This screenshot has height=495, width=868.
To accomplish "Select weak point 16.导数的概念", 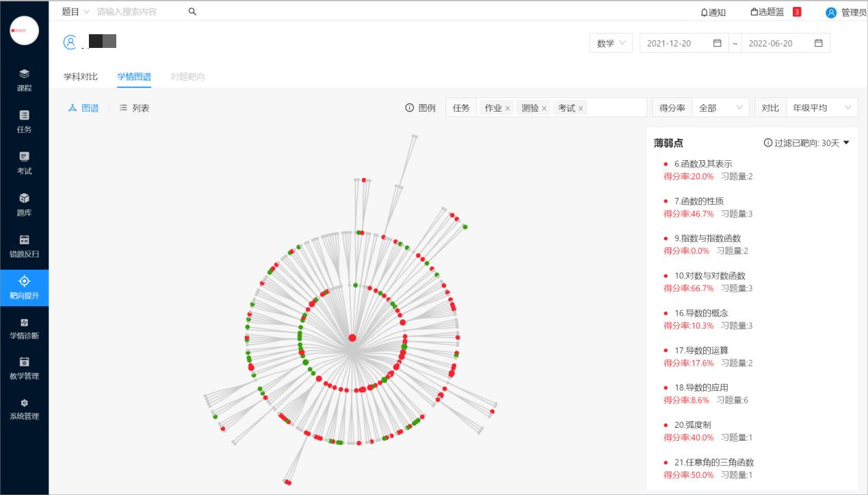I will 701,313.
